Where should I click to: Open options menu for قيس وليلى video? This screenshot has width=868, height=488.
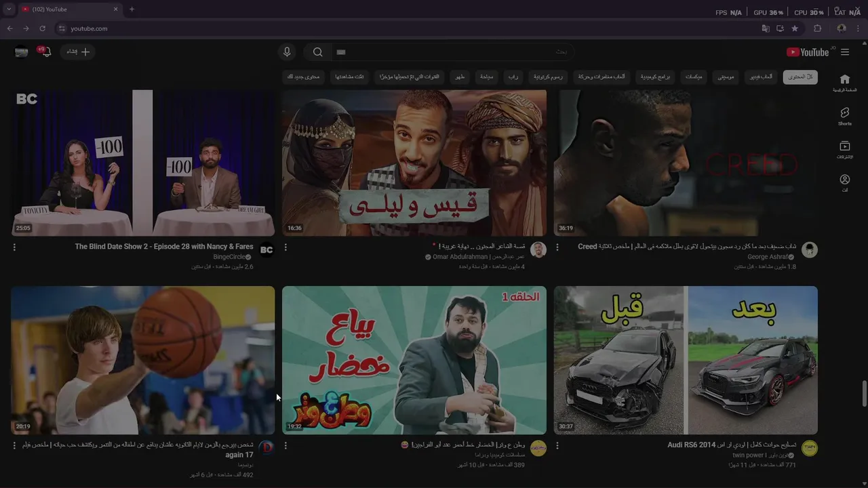coord(285,247)
